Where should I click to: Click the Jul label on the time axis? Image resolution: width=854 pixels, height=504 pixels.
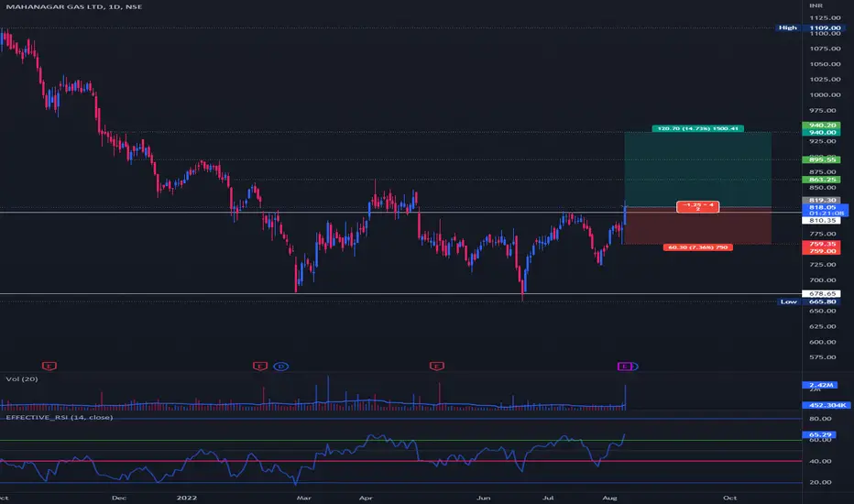tap(548, 498)
